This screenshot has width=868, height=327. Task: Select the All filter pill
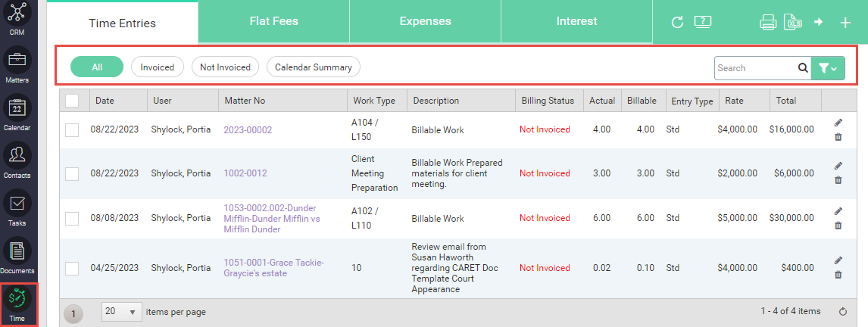pos(97,67)
